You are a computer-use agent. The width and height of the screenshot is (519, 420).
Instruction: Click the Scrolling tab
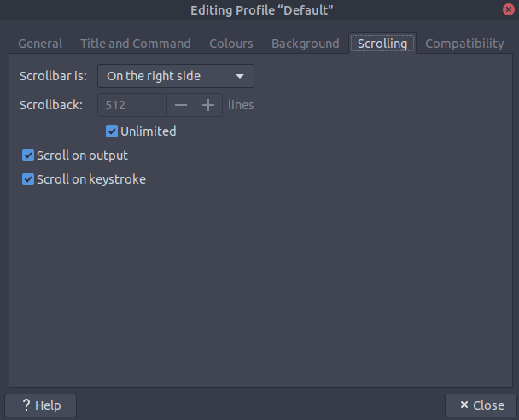click(x=382, y=44)
